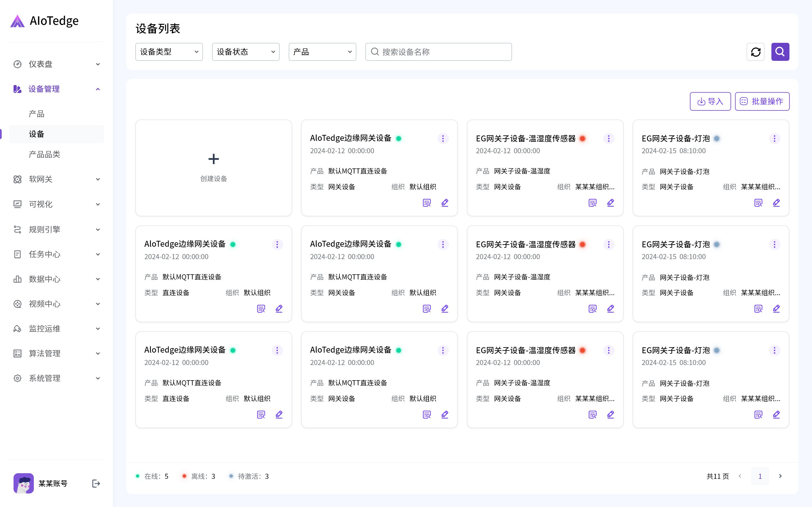Image resolution: width=812 pixels, height=507 pixels.
Task: Click the refresh icon button
Action: tap(755, 52)
